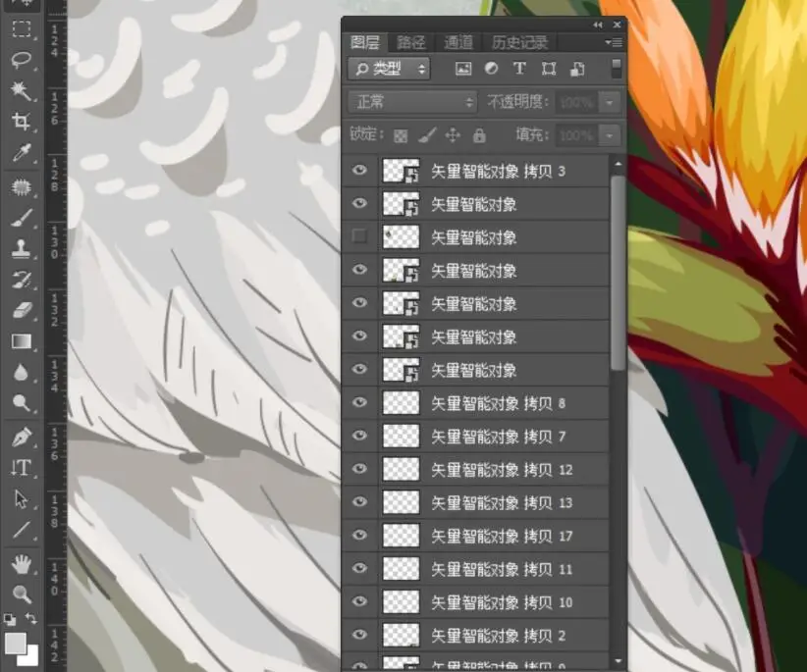This screenshot has height=672, width=807.
Task: Select the Pen tool
Action: [x=21, y=438]
